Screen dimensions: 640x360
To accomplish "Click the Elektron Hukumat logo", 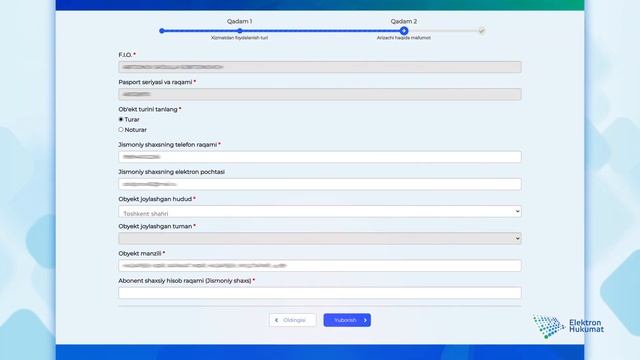I will coord(568,326).
